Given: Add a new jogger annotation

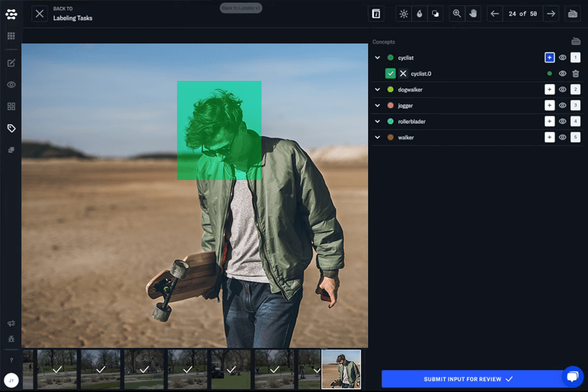Looking at the screenshot, I should click(549, 105).
